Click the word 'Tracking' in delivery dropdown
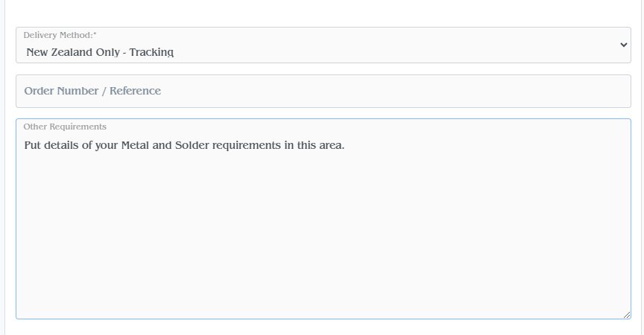 point(152,52)
